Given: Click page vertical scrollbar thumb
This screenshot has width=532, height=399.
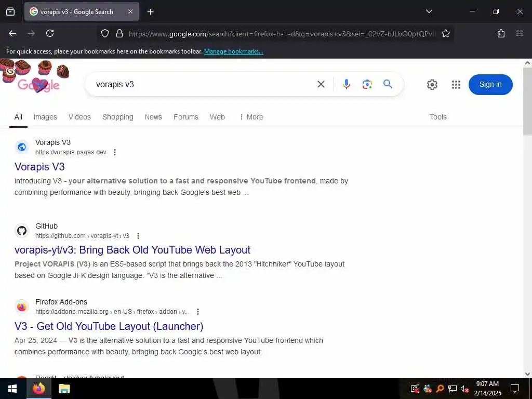Looking at the screenshot, I should point(528,102).
